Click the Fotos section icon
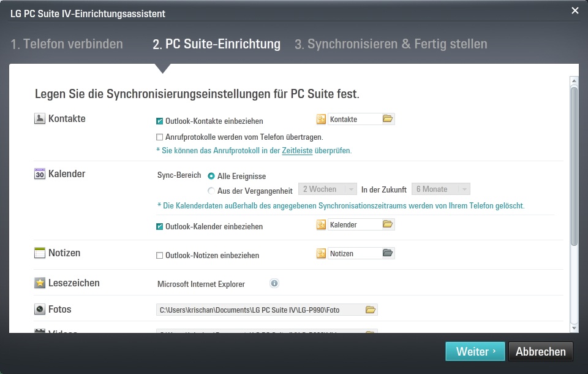 (40, 310)
